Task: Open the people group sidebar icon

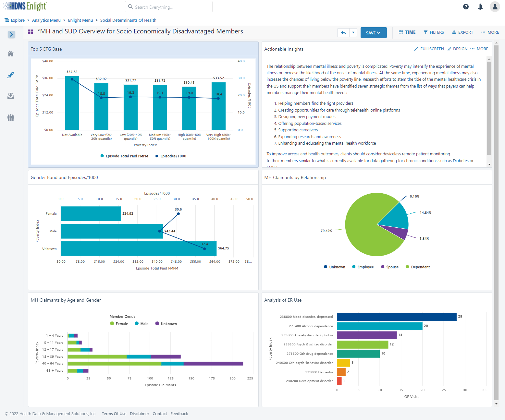Action: tap(11, 117)
